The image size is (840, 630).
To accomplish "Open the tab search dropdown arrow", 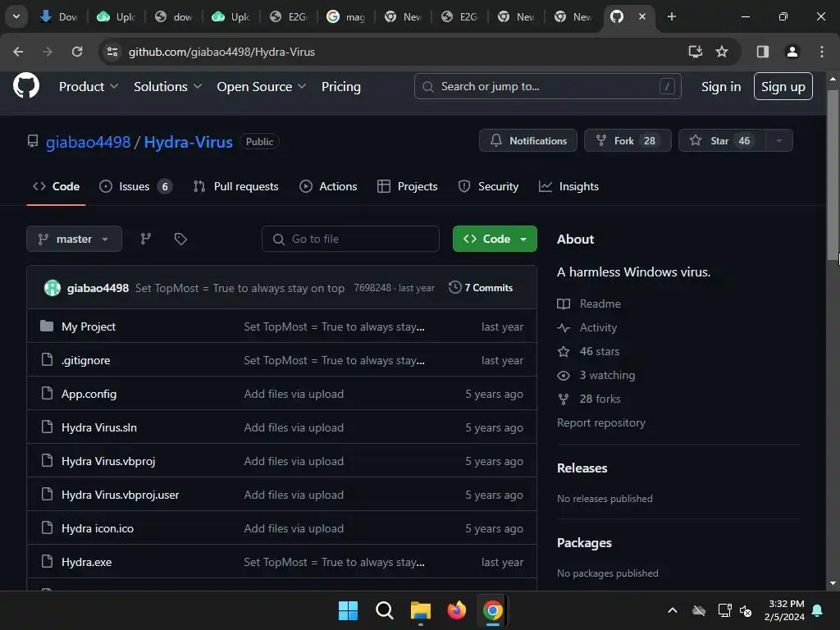I will click(16, 16).
